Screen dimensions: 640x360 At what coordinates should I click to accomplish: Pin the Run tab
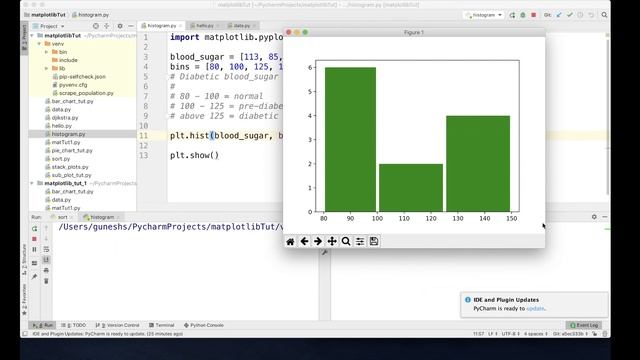[35, 277]
